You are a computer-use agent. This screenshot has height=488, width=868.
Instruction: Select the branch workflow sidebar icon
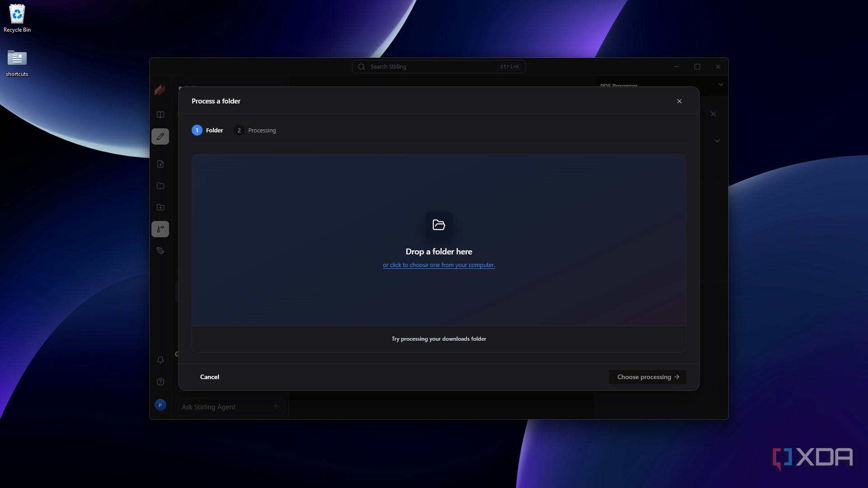tap(160, 229)
